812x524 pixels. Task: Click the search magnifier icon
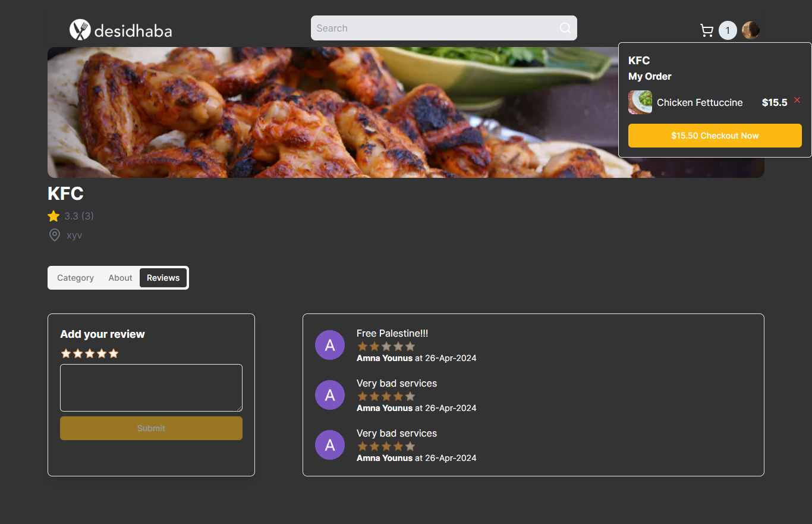point(565,28)
